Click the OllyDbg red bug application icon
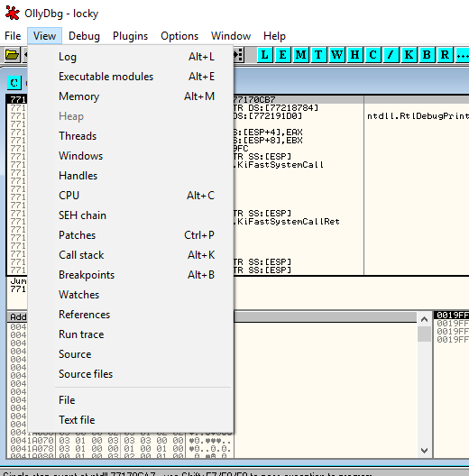The width and height of the screenshot is (469, 476). [12, 13]
